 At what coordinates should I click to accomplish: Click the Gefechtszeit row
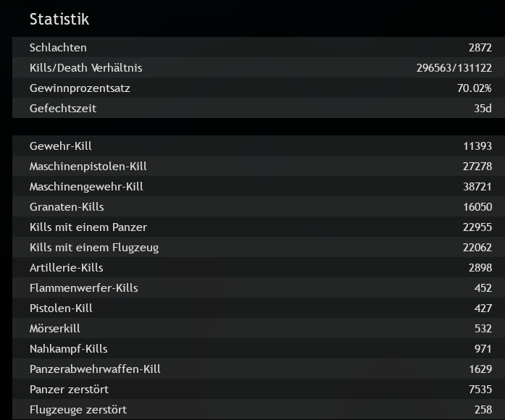pos(259,108)
